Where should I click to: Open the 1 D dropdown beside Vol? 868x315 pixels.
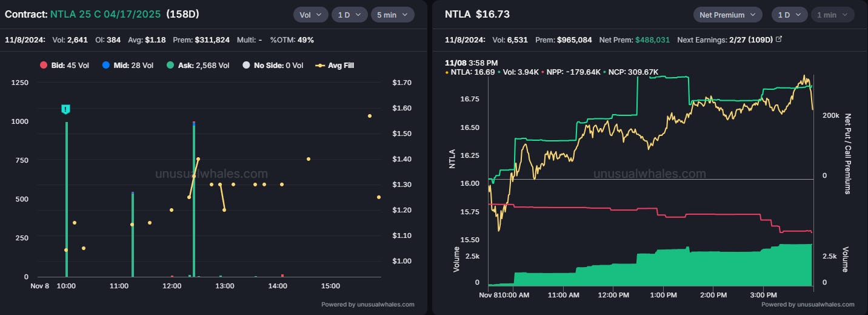pyautogui.click(x=350, y=15)
